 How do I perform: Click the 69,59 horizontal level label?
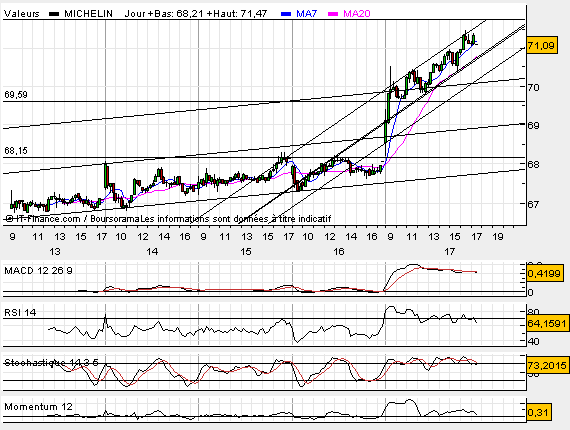click(16, 95)
